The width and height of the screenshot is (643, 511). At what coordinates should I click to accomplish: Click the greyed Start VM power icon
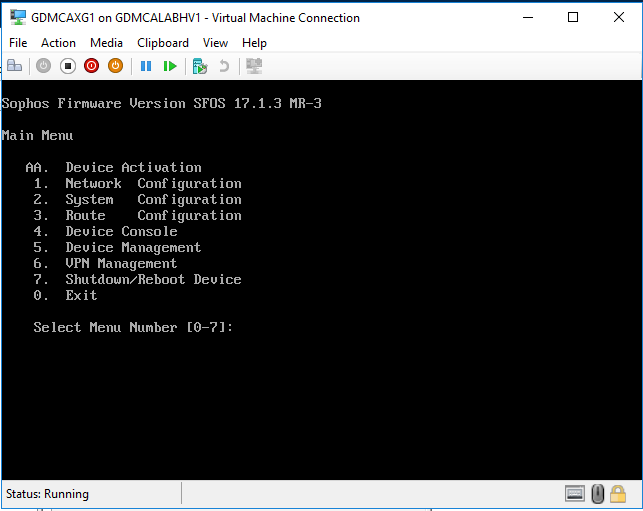pyautogui.click(x=43, y=66)
